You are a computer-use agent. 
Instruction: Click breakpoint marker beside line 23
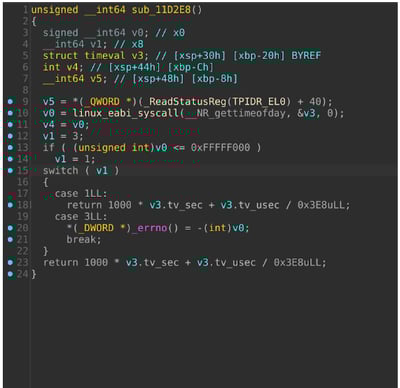[10, 262]
